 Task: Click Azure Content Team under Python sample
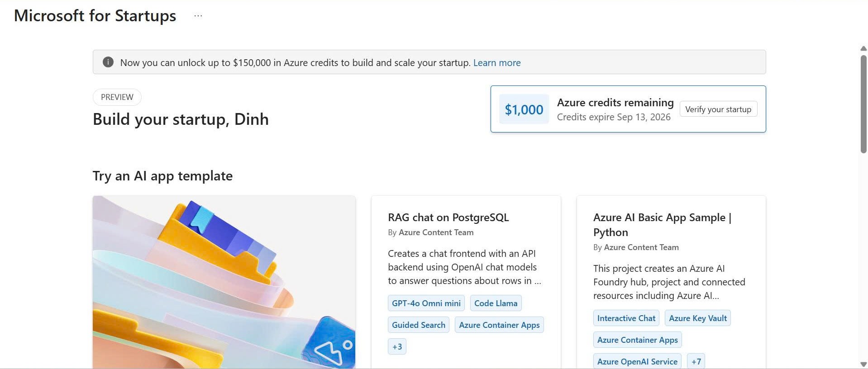(x=641, y=247)
